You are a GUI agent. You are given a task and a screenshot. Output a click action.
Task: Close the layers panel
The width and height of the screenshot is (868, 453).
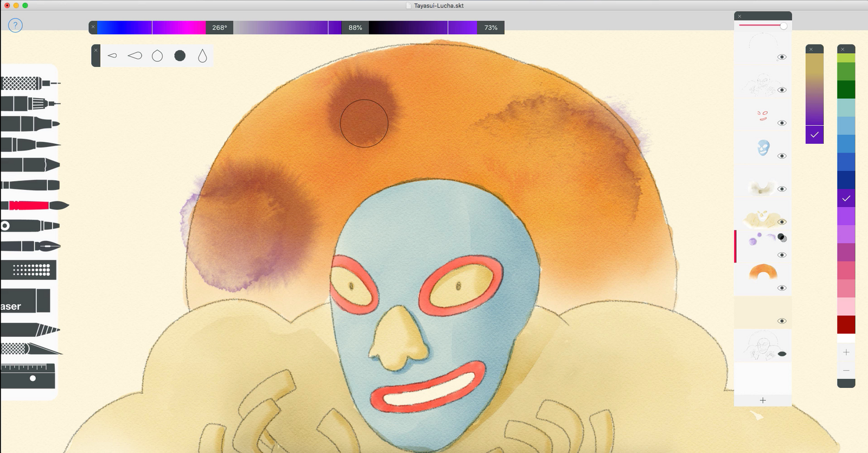coord(739,16)
